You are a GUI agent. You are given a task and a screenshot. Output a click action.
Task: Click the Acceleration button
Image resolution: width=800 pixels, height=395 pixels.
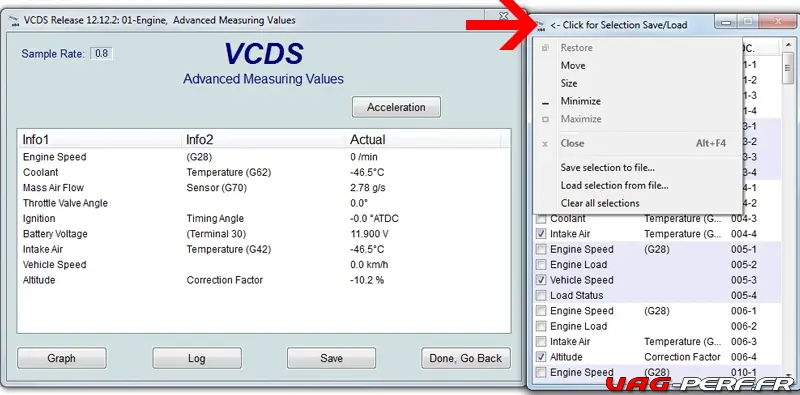[396, 107]
